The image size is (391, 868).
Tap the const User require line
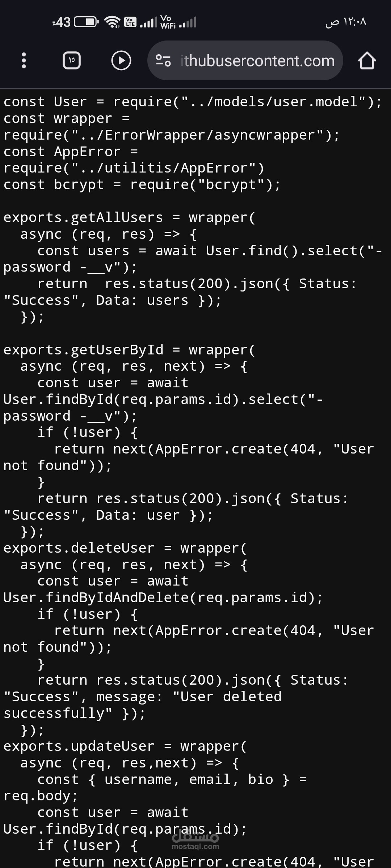tap(193, 102)
